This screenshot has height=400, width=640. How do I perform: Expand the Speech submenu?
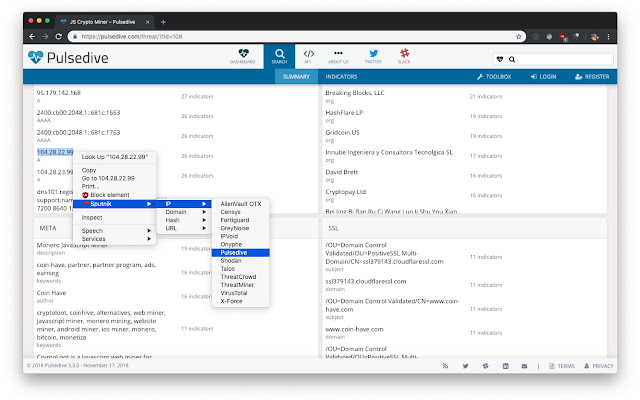click(115, 231)
